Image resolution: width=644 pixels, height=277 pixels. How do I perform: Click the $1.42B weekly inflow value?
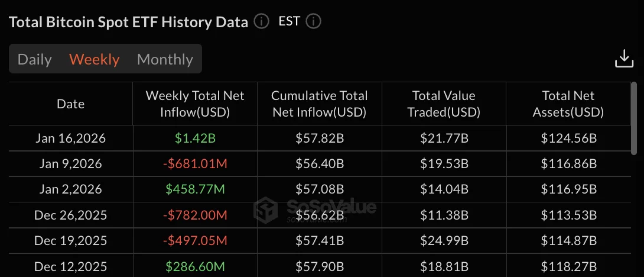coord(195,138)
